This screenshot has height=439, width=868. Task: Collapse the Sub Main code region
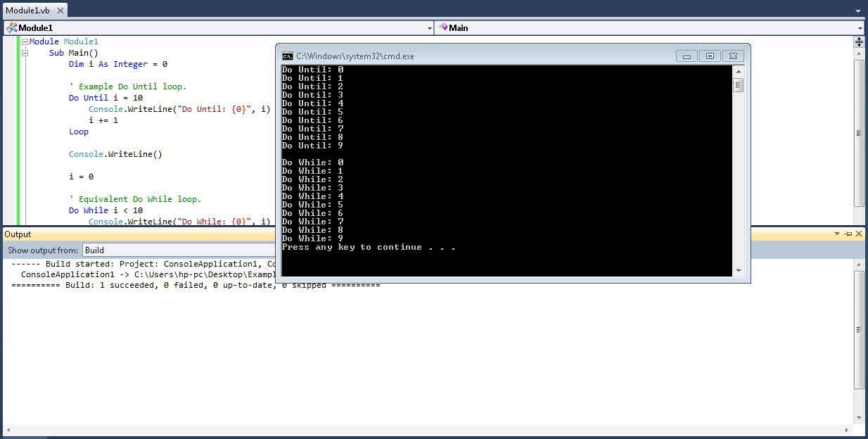25,53
